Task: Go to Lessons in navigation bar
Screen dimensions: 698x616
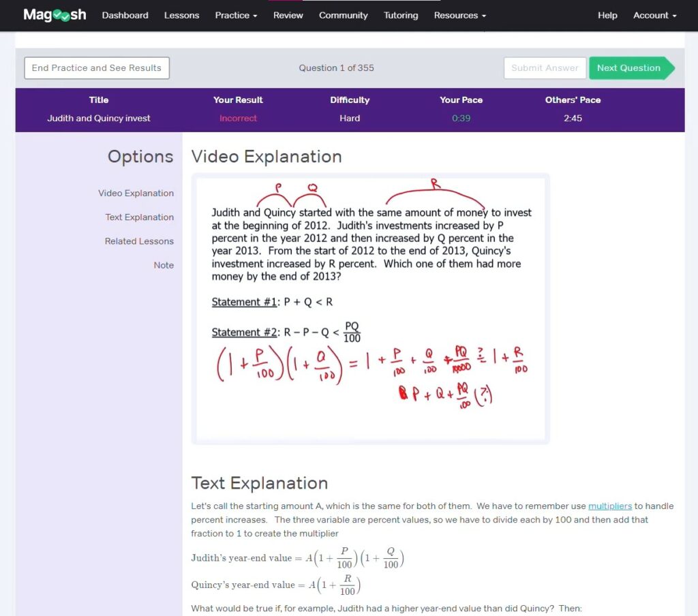Action: 181,15
